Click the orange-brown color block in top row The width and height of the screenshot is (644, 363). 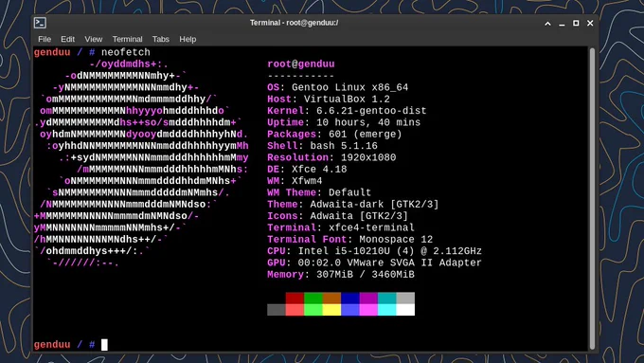(331, 298)
